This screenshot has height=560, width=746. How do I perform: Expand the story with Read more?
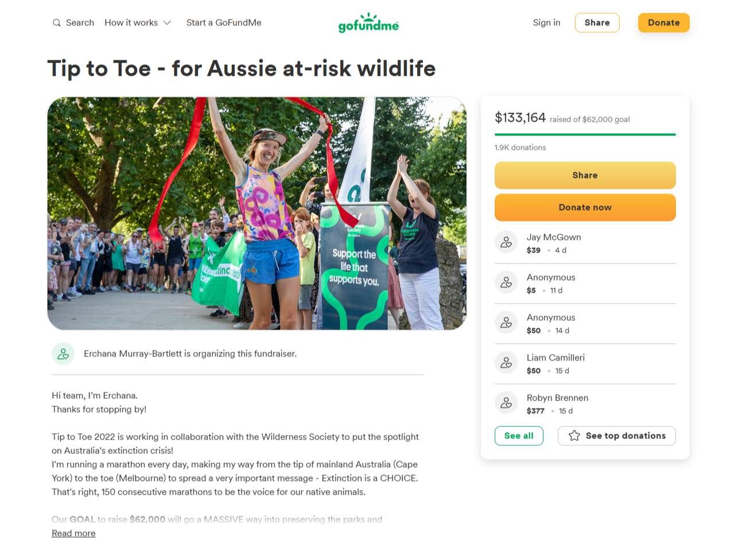(x=73, y=534)
